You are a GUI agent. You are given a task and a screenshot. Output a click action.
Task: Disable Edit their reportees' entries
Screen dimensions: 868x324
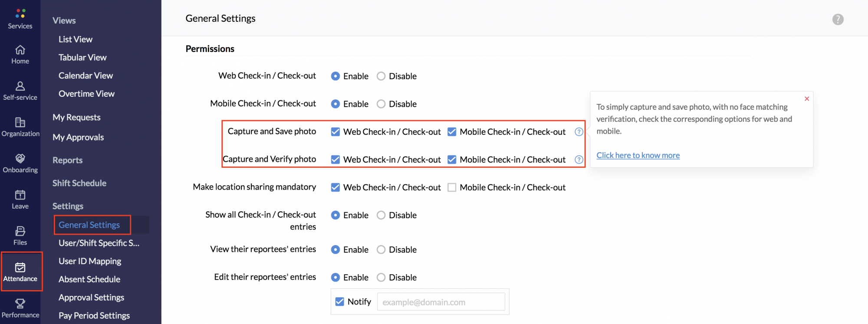[x=381, y=278]
